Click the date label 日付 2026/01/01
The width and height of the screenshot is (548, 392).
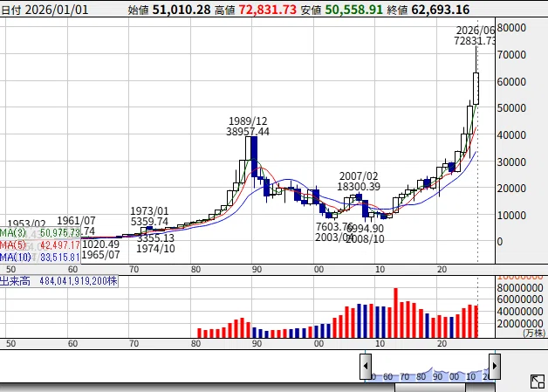coord(45,10)
